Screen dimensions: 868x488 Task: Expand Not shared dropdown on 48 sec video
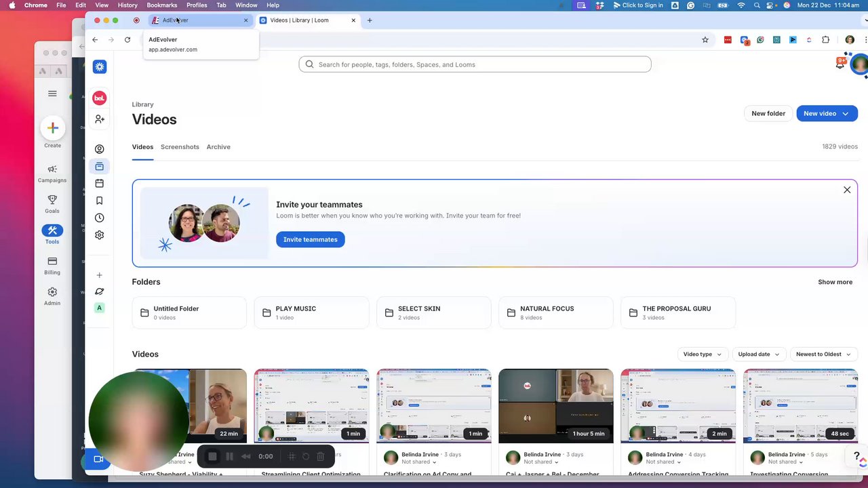coord(785,462)
